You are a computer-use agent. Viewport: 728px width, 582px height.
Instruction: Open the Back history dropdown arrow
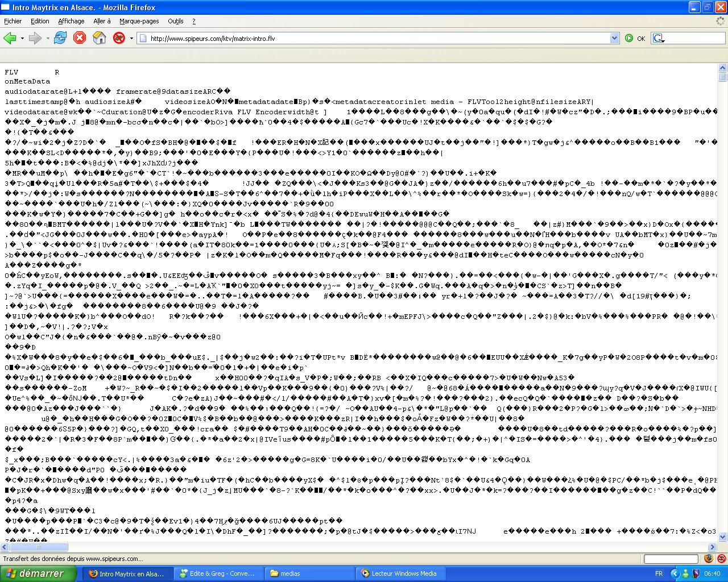(22, 38)
